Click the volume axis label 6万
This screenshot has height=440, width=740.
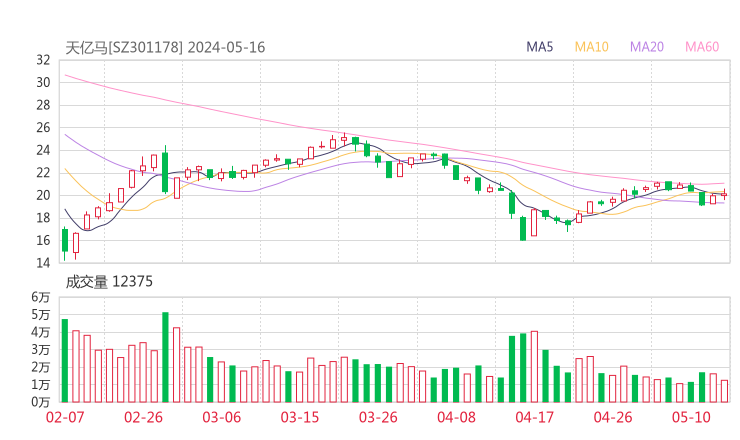point(41,297)
